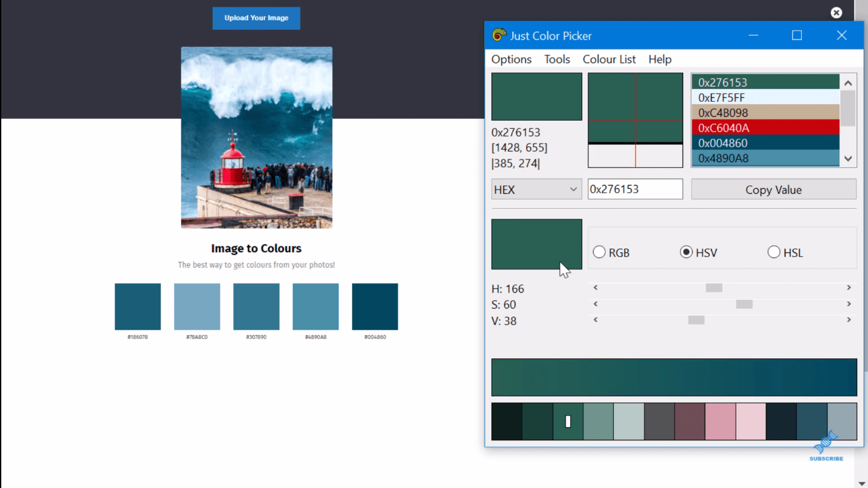Open the HEX format dropdown

click(536, 189)
